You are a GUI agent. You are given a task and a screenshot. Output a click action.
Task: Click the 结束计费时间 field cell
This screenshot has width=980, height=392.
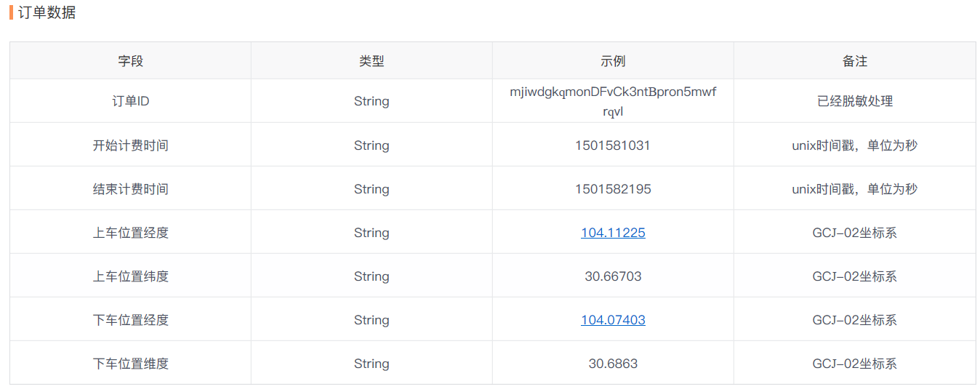(x=131, y=189)
